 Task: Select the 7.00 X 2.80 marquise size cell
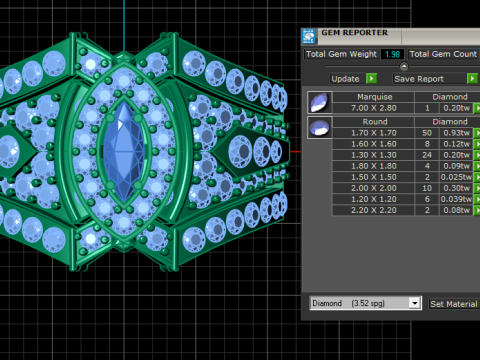click(374, 108)
